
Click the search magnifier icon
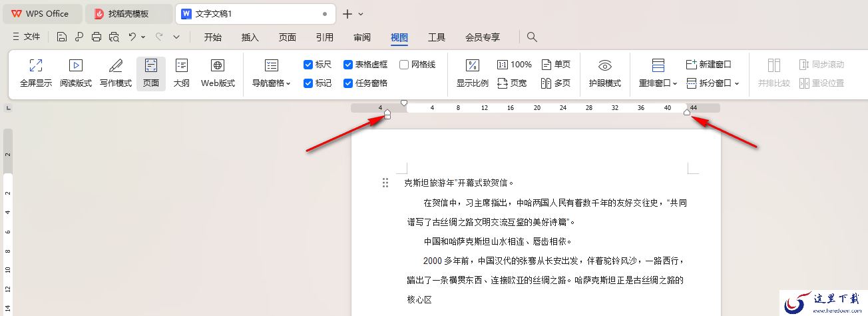532,37
